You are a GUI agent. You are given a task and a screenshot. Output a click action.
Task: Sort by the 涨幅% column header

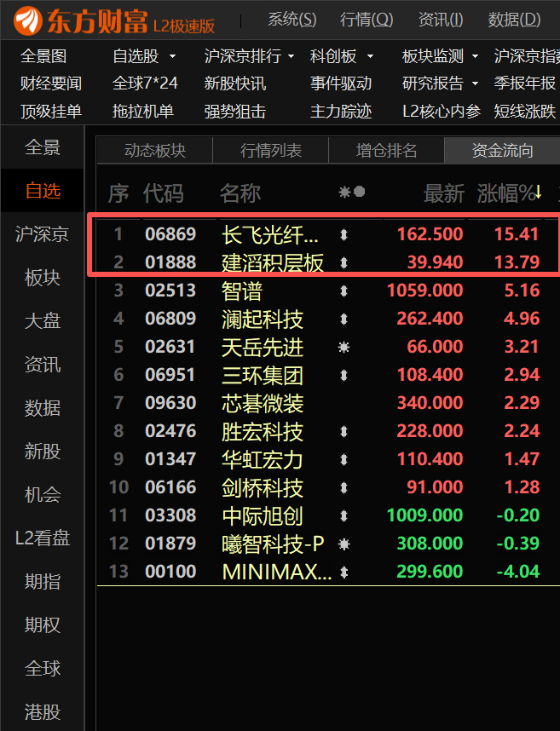pyautogui.click(x=509, y=193)
